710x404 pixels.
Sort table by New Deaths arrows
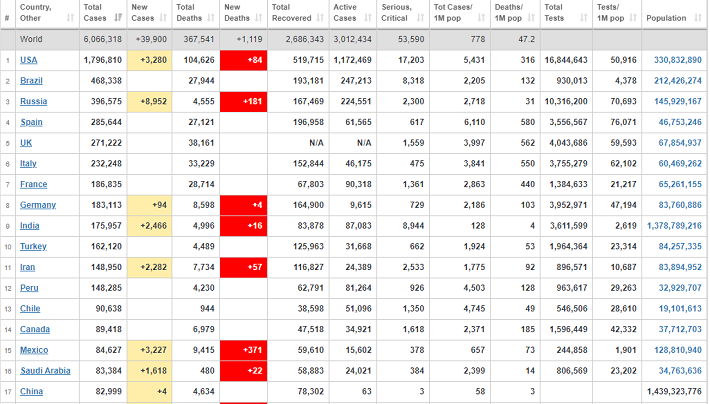[259, 18]
